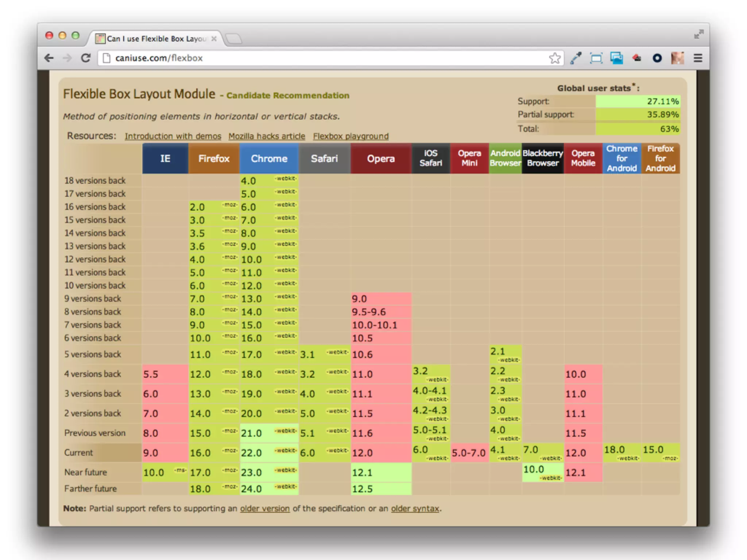This screenshot has height=560, width=747.
Task: Click the window resizer extension icon
Action: [596, 58]
